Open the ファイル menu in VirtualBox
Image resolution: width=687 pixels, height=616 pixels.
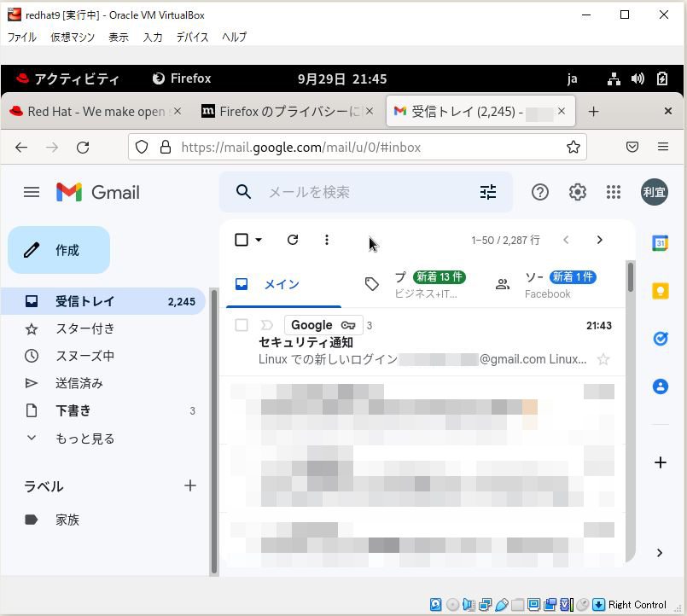[22, 37]
